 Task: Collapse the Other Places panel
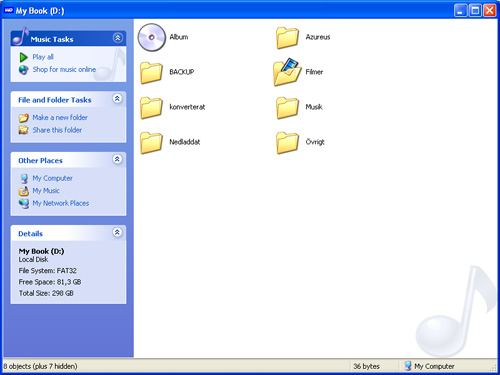(x=117, y=159)
